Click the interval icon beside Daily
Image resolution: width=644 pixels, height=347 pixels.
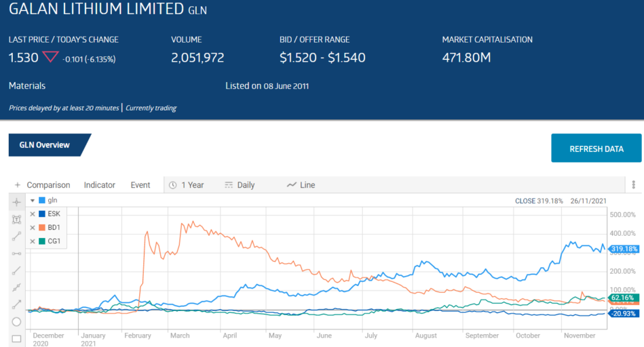[229, 185]
